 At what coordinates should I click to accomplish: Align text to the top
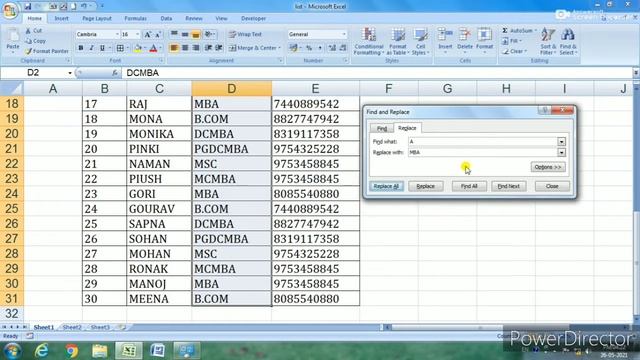point(174,35)
